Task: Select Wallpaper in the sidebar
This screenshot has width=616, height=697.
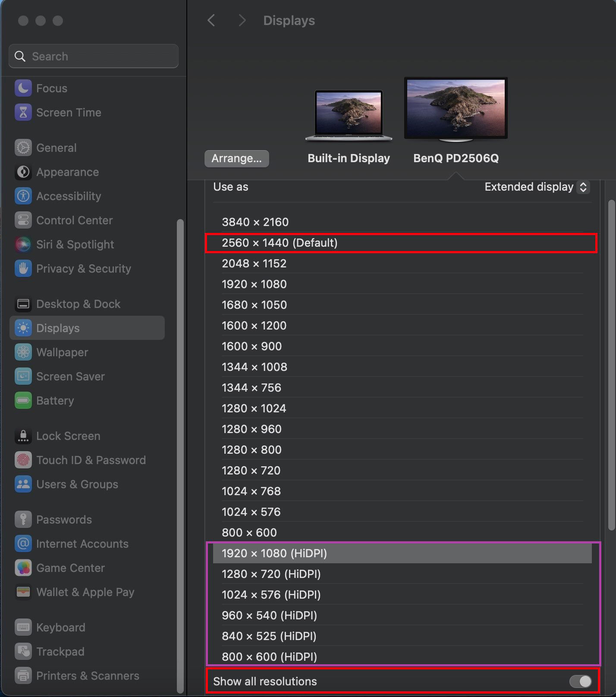Action: pos(87,352)
